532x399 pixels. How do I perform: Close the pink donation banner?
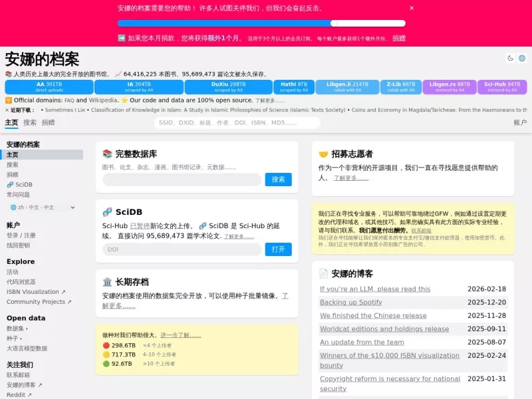tap(412, 8)
